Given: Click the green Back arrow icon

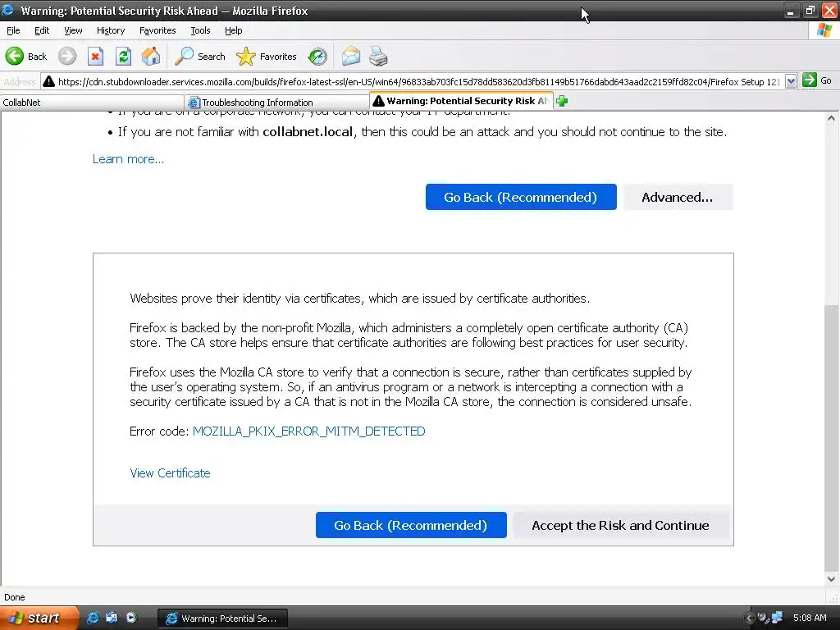Looking at the screenshot, I should pyautogui.click(x=15, y=57).
